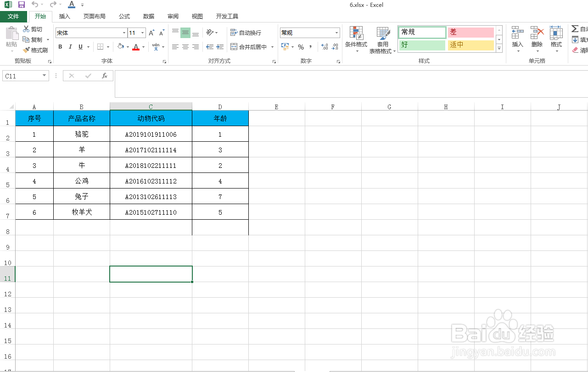
Task: Apply the 常规 (Normal) cell style
Action: (422, 32)
